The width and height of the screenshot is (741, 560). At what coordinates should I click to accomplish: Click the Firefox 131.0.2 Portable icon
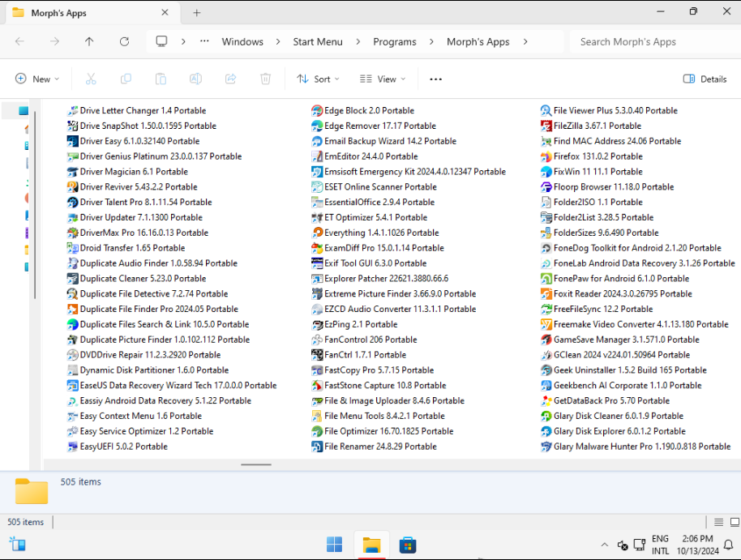tap(546, 156)
